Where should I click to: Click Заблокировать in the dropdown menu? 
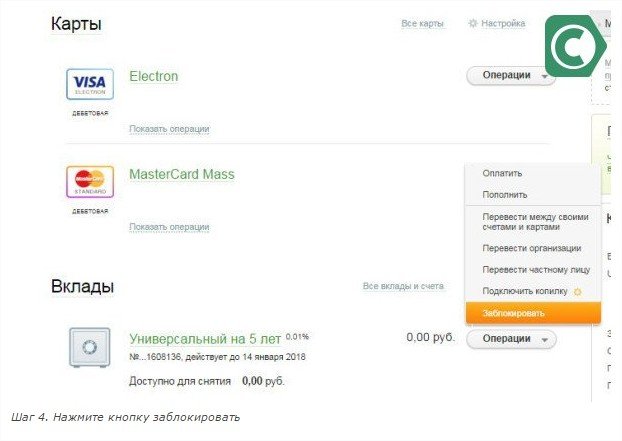click(514, 313)
